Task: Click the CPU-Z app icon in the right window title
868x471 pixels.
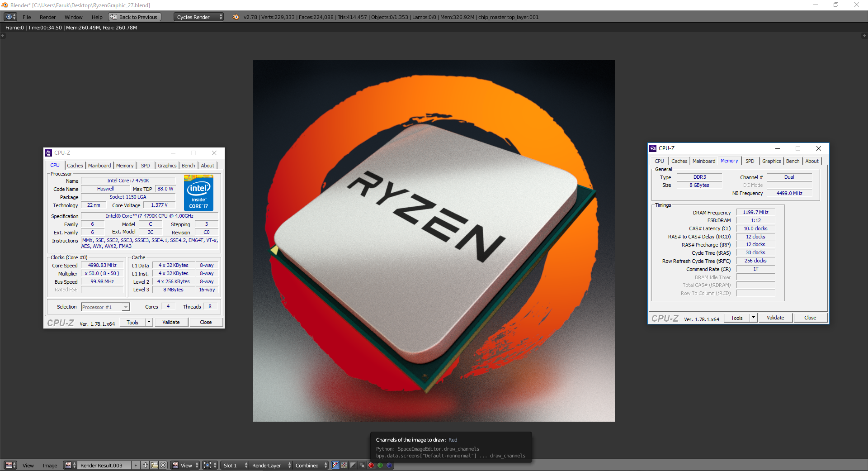Action: point(653,148)
